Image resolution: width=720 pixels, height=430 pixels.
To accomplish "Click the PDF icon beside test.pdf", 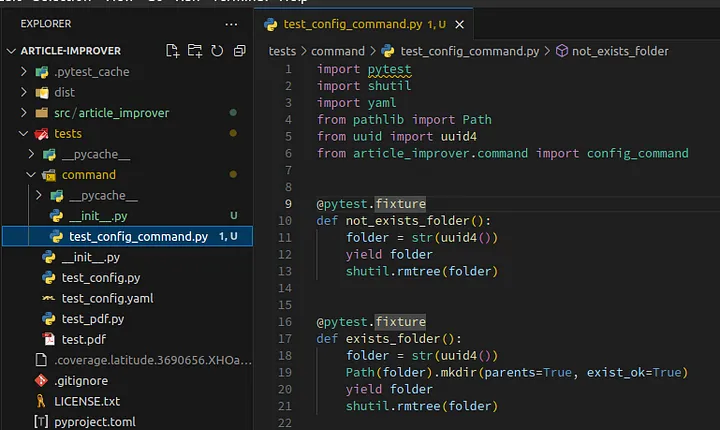I will point(48,339).
